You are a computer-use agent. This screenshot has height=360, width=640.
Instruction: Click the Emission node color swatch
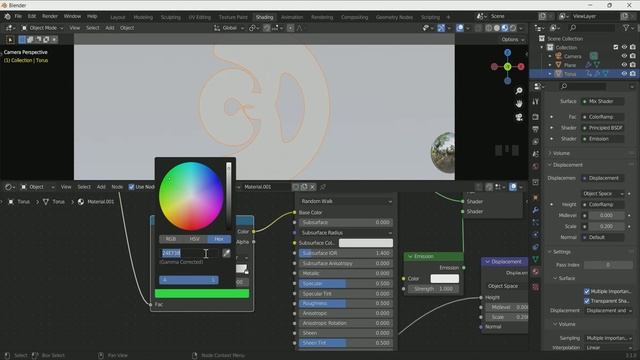click(x=444, y=279)
